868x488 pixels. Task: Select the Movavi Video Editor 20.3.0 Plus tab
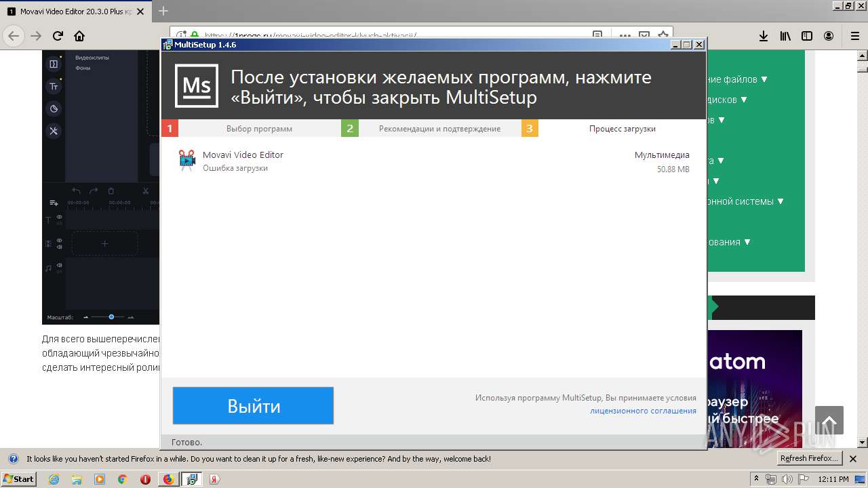click(x=77, y=12)
